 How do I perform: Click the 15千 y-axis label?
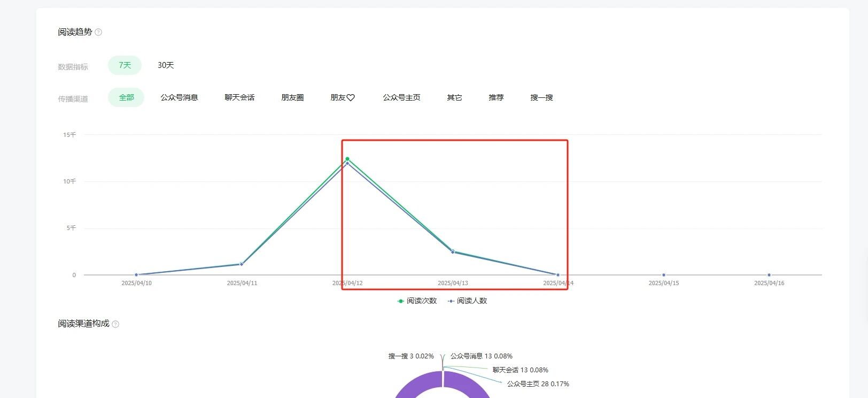(69, 135)
